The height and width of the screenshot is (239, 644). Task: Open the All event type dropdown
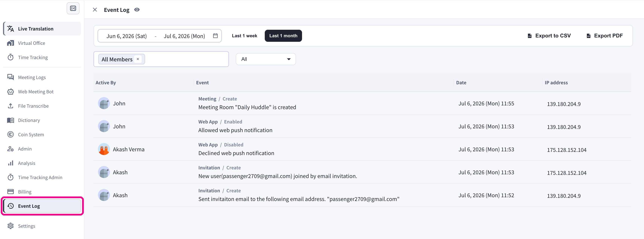point(266,59)
